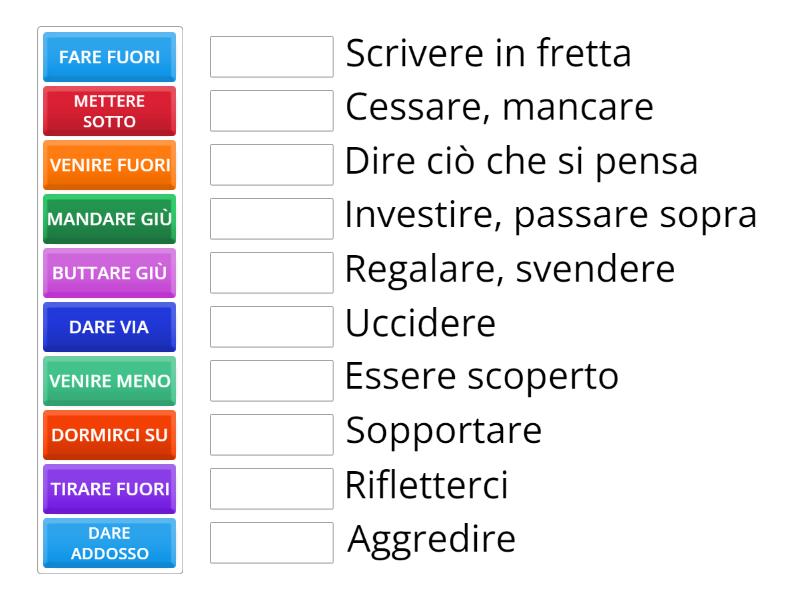Click answer box beside Rifletterci
This screenshot has width=800, height=600.
272,489
